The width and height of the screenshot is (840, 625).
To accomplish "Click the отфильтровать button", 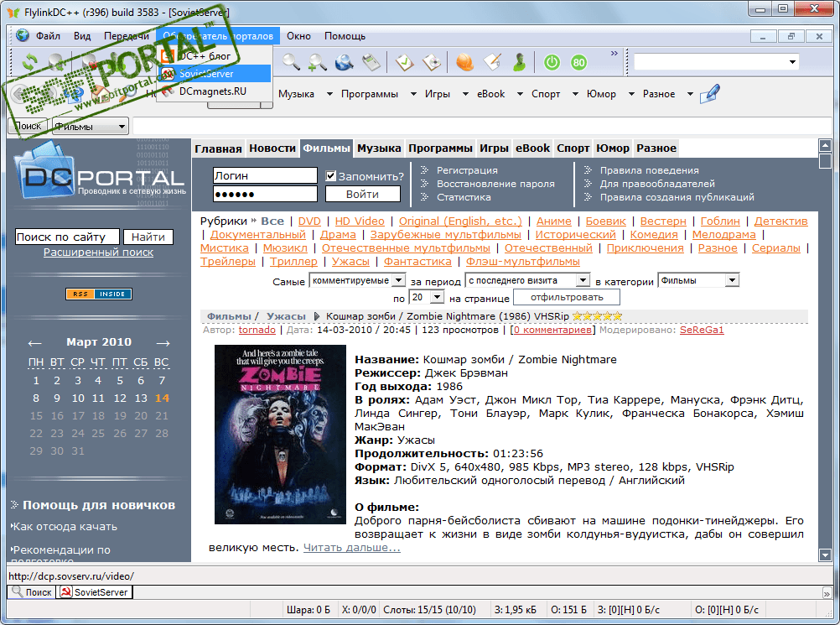I will tap(567, 297).
